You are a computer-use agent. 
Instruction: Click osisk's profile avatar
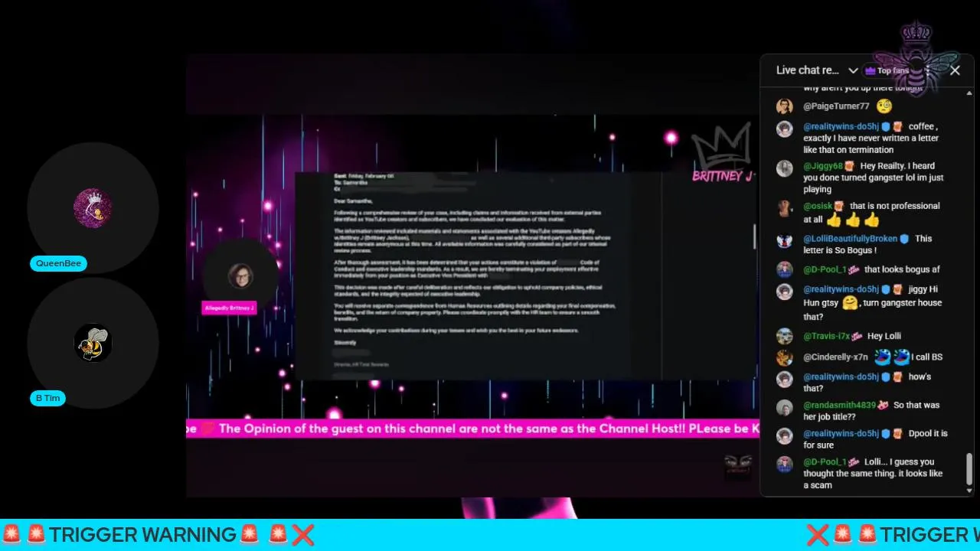(785, 208)
